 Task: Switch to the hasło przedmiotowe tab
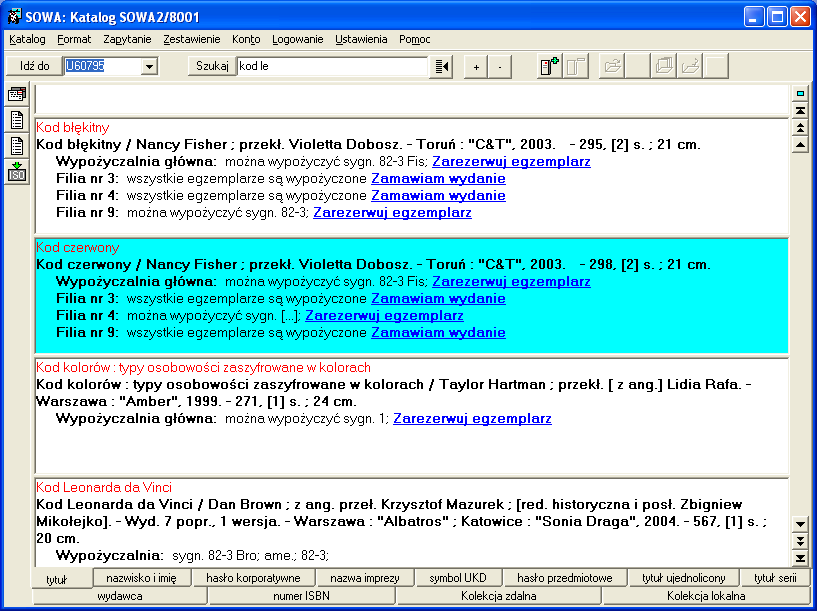click(x=565, y=578)
